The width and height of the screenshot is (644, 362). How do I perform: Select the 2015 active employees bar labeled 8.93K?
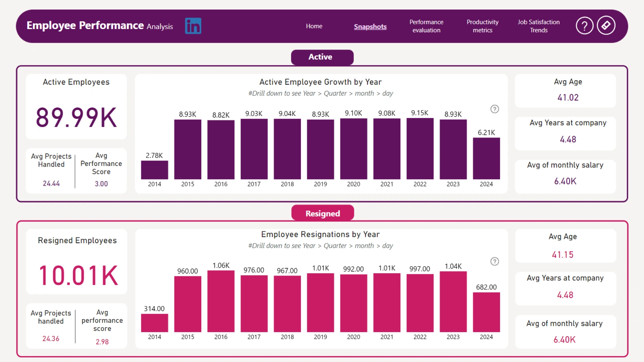(187, 149)
